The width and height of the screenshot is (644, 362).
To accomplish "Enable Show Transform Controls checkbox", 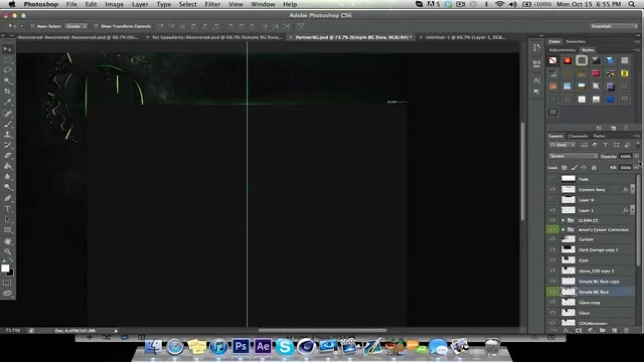I will [96, 26].
